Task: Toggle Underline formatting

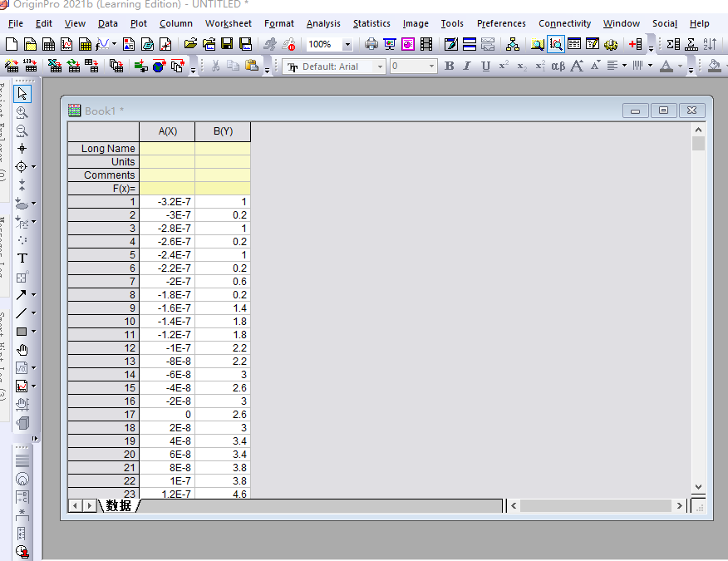Action: click(x=485, y=66)
